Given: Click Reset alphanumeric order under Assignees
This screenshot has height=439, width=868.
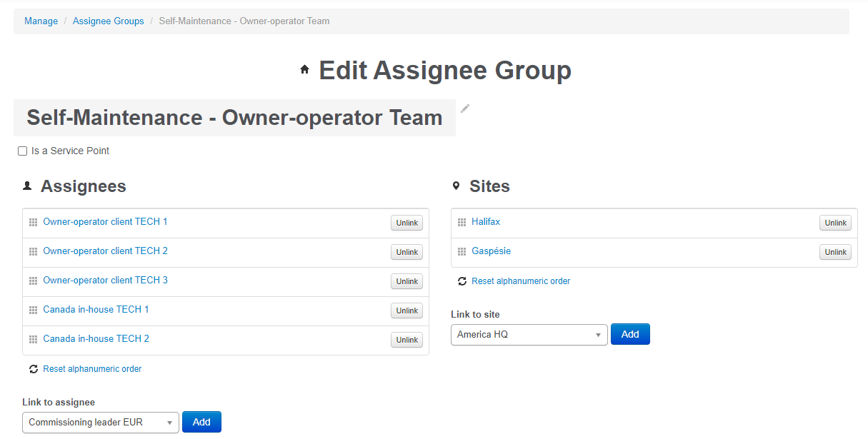Looking at the screenshot, I should pos(91,368).
